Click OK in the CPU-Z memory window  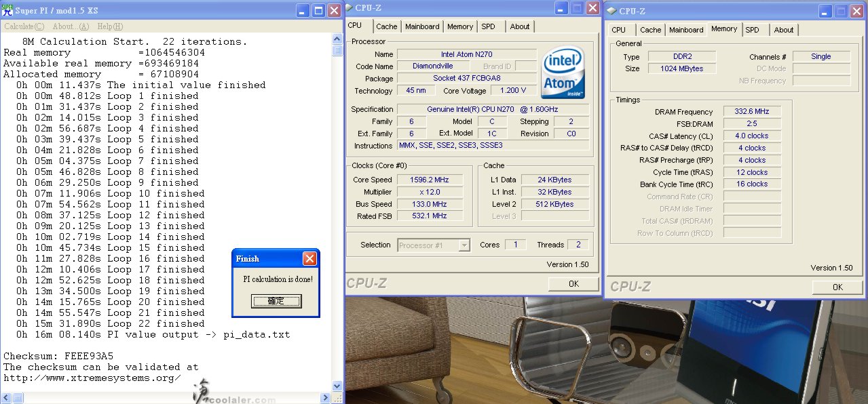pos(837,287)
